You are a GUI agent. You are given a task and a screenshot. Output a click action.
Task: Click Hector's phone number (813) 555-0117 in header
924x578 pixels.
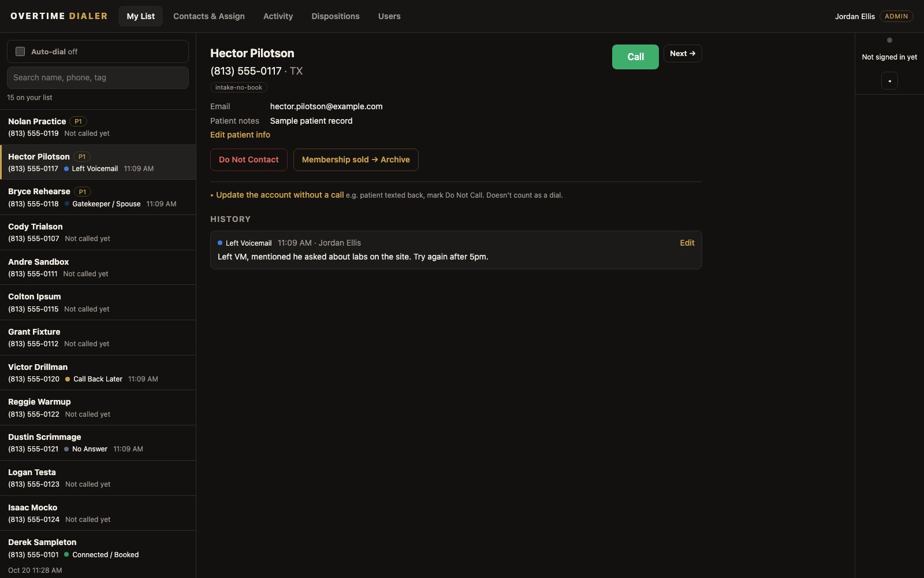[246, 71]
